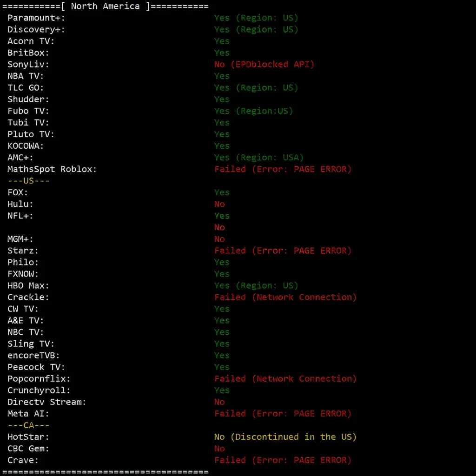This screenshot has width=476, height=476.
Task: Click MathsSpot Roblox 'Failed (Error: PAGE ERROR)' result
Action: 283,169
